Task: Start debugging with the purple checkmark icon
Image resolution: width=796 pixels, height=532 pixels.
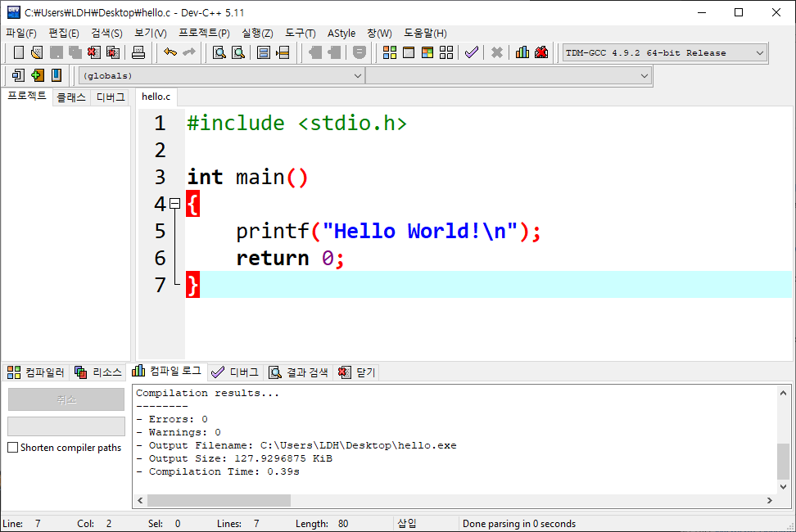Action: (x=472, y=52)
